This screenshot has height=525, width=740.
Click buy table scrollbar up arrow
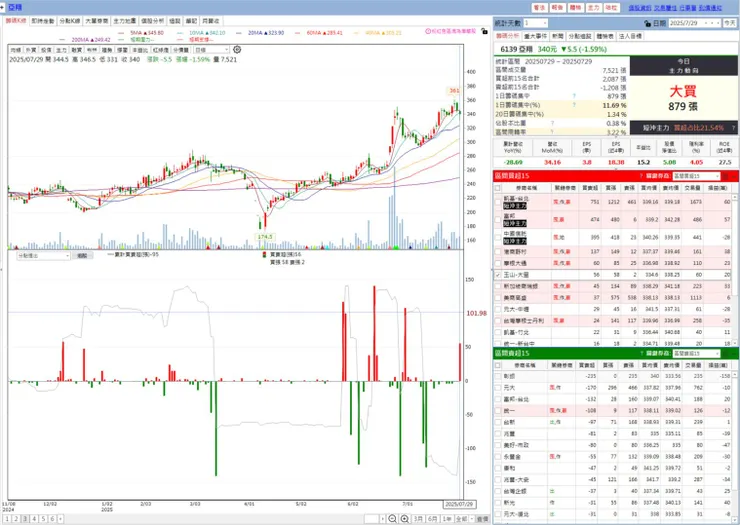(735, 196)
